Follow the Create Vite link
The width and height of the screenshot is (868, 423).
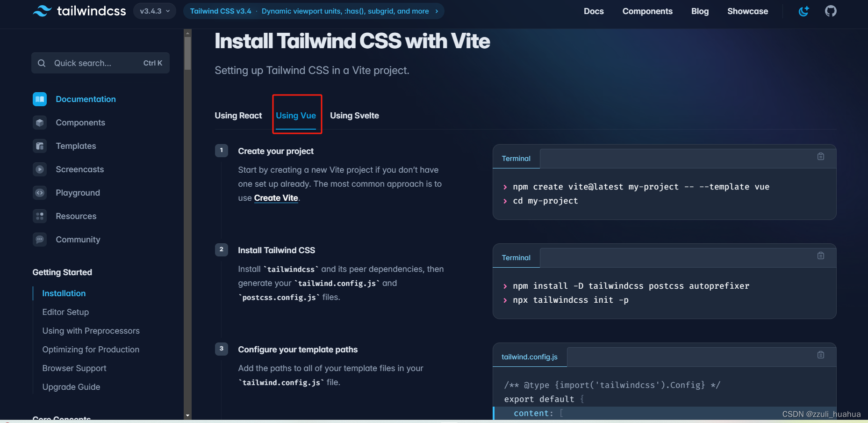tap(276, 198)
